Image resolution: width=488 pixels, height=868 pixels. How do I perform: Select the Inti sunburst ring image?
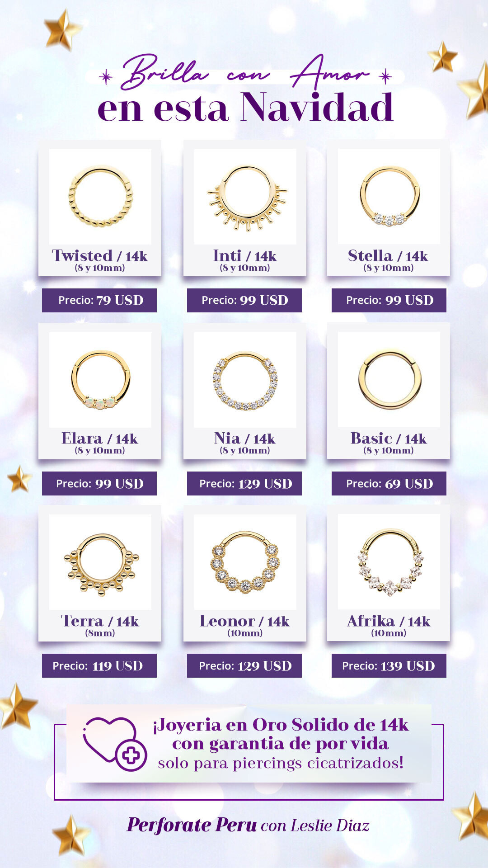(245, 197)
